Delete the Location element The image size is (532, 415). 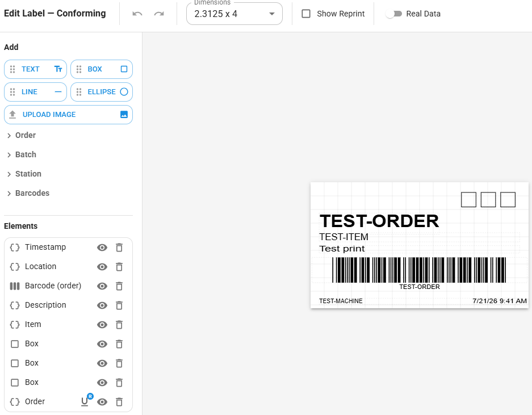click(x=119, y=267)
